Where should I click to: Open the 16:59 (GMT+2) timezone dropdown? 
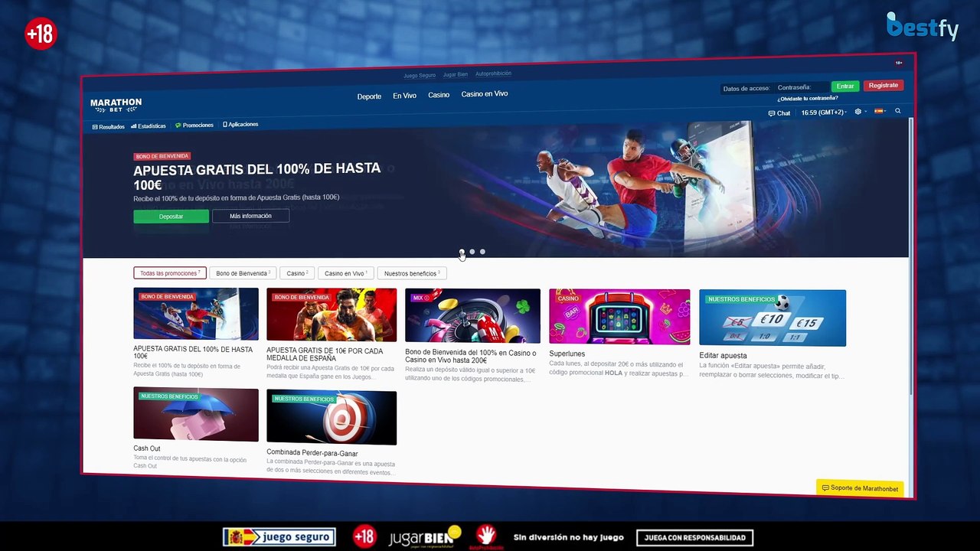point(824,112)
